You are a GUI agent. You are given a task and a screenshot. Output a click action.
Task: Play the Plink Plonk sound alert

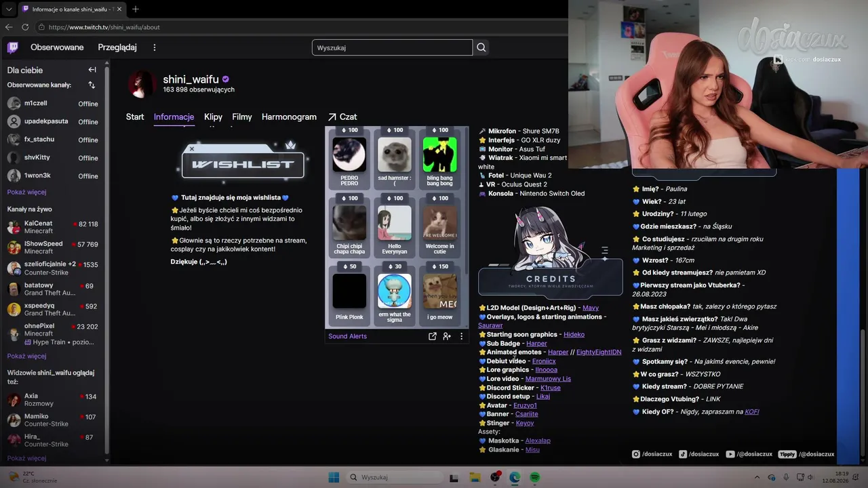point(349,295)
